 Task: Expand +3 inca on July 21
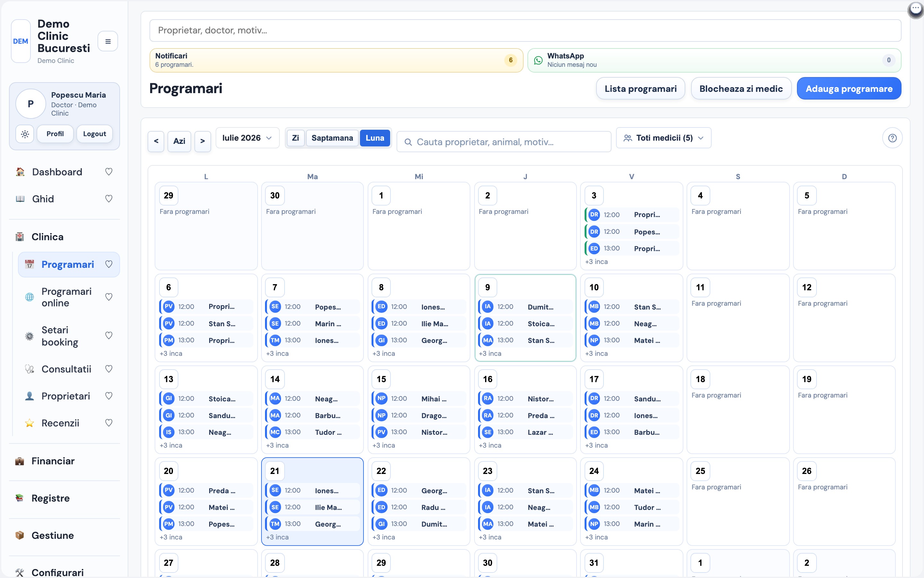point(277,537)
